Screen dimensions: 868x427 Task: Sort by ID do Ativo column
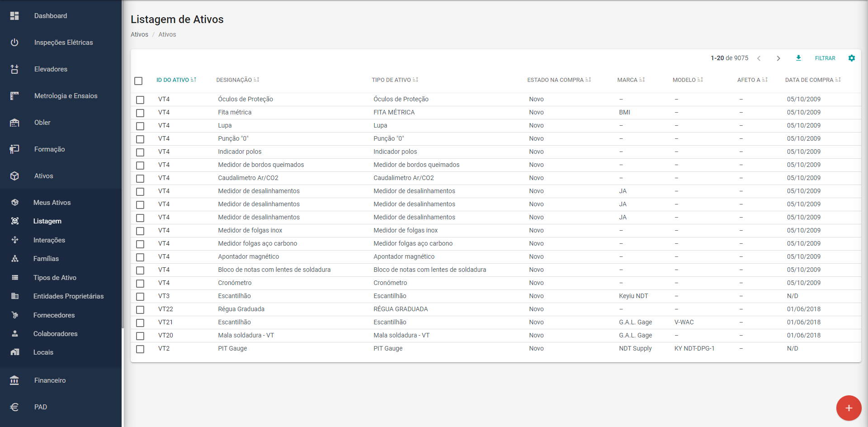[x=176, y=80]
